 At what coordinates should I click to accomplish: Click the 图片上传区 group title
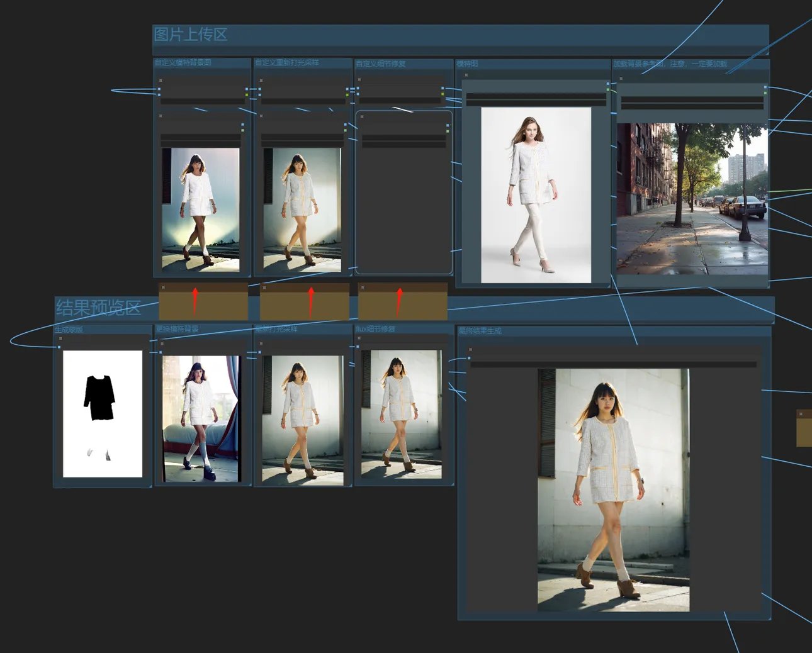191,35
